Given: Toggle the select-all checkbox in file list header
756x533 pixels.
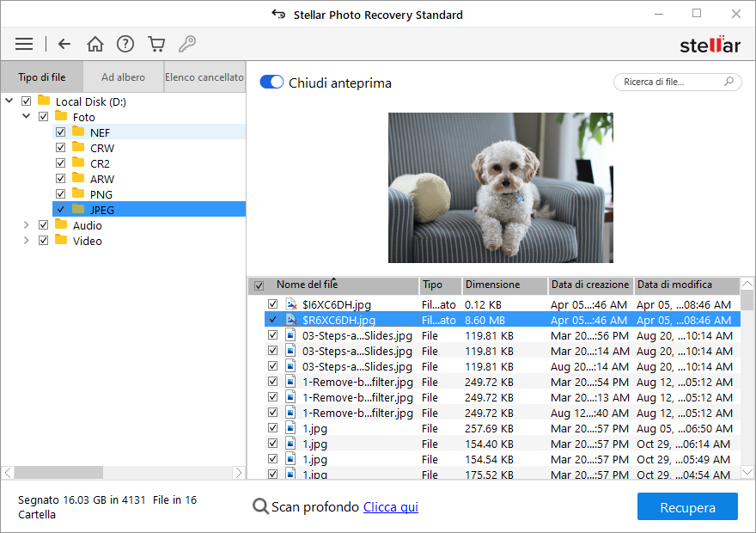Looking at the screenshot, I should [x=259, y=285].
